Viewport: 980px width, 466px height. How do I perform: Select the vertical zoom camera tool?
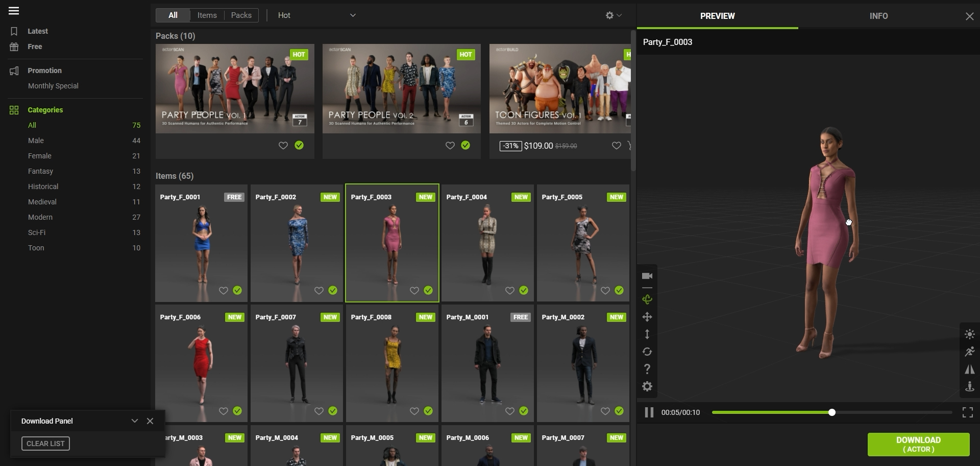(647, 334)
